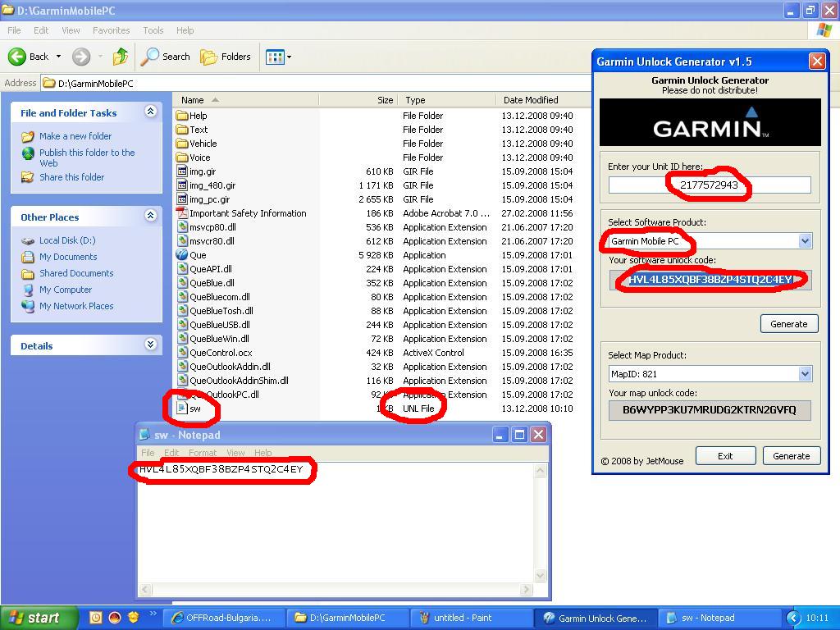Toggle the Folders pane button
This screenshot has width=840, height=630.
pyautogui.click(x=226, y=57)
